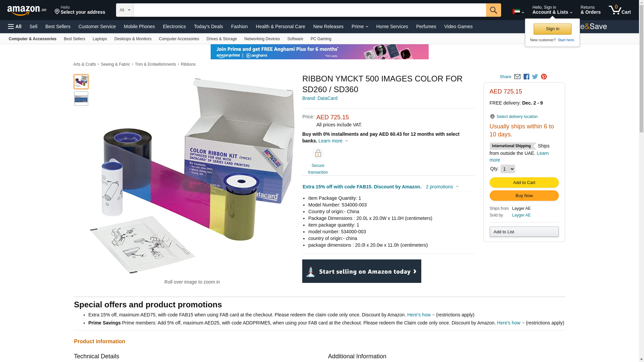Open the search category All dropdown
The image size is (644, 362).
coord(125,10)
